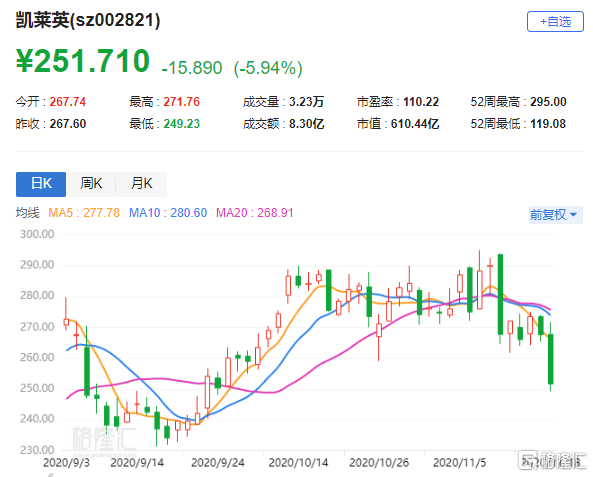
Task: Click the 52周最低 value 119.08
Action: [x=548, y=124]
